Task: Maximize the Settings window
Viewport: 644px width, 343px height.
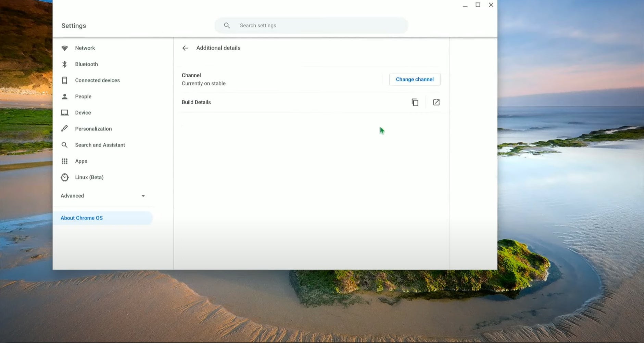Action: coord(478,5)
